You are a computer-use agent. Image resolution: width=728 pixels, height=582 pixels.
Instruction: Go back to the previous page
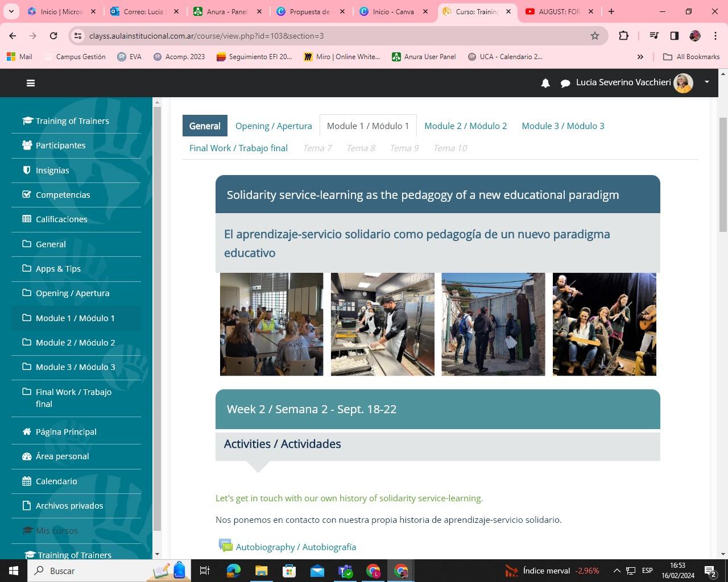13,36
